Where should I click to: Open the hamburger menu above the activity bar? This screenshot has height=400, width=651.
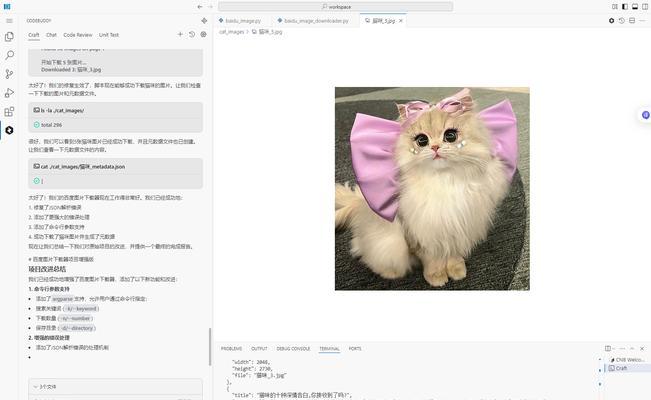click(9, 20)
